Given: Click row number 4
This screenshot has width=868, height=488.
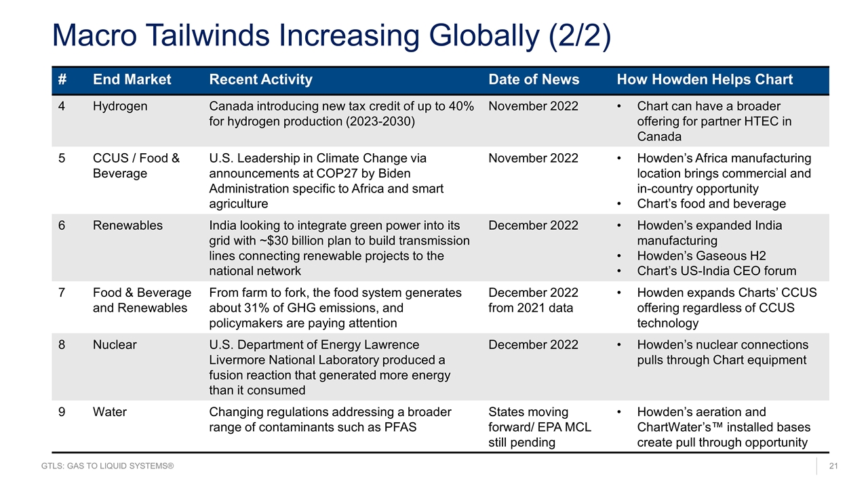Looking at the screenshot, I should click(x=62, y=106).
